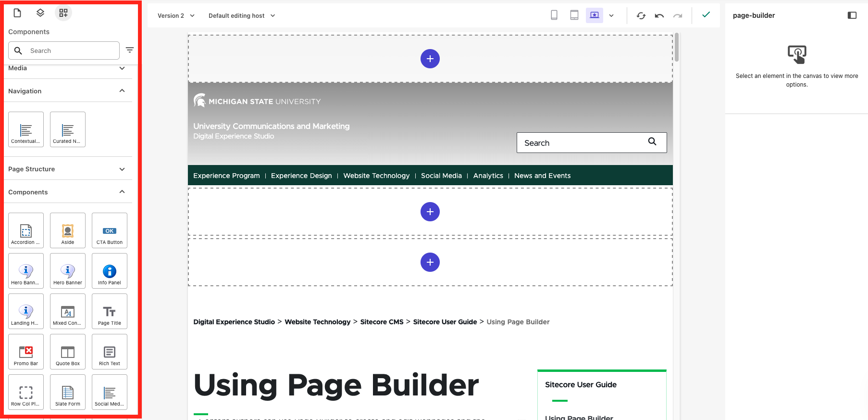Click the site search magnifier button
Viewport: 868px width, 420px height.
coord(652,141)
